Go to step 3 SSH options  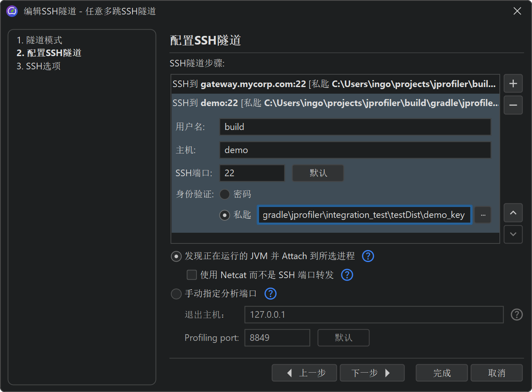39,66
